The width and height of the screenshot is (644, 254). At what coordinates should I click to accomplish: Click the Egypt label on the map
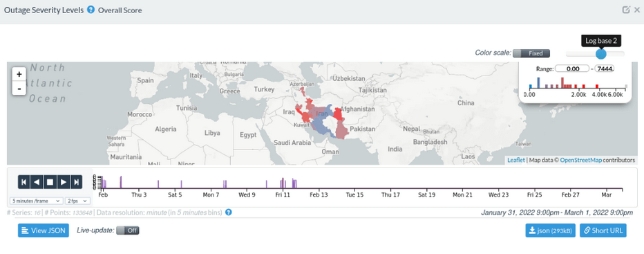(248, 135)
